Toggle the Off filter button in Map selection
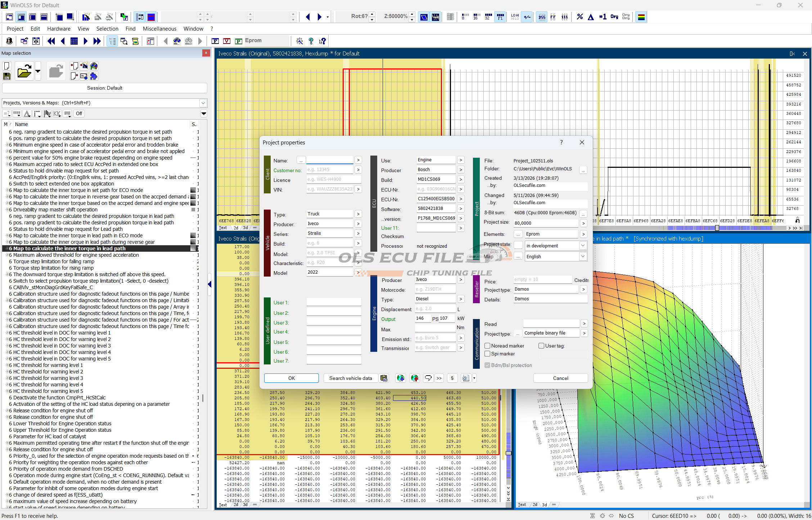 click(79, 113)
